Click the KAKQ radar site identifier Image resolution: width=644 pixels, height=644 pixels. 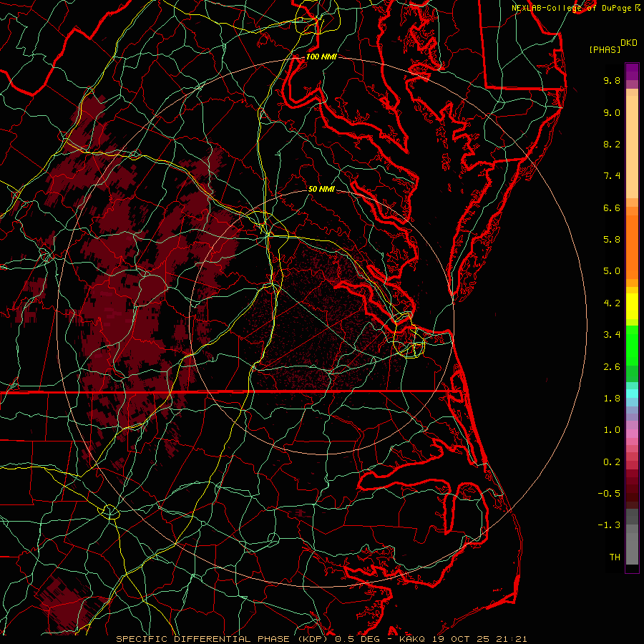point(414,639)
